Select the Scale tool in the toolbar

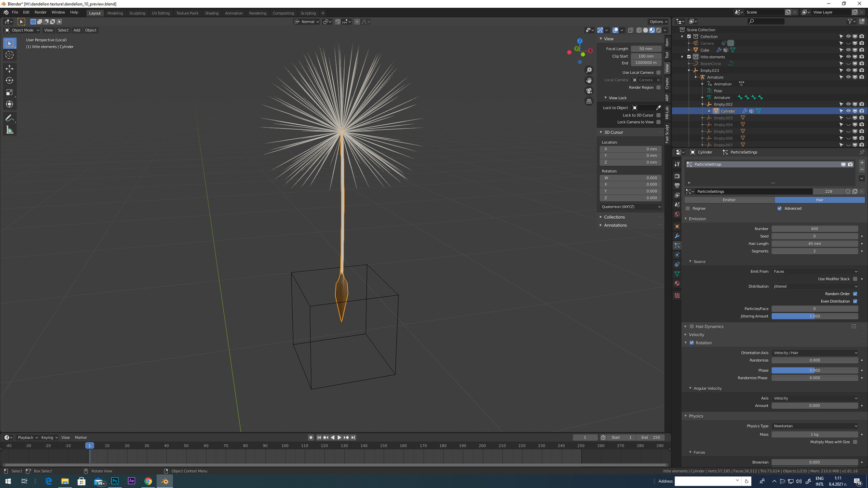(10, 92)
